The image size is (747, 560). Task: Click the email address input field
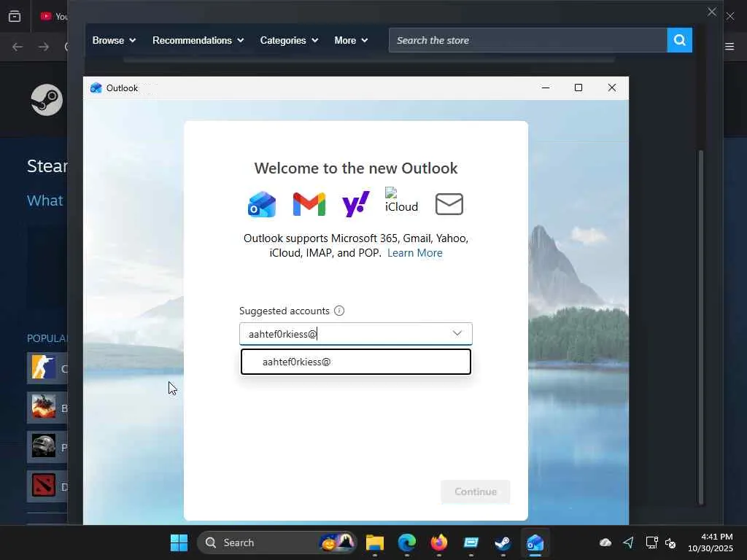355,334
